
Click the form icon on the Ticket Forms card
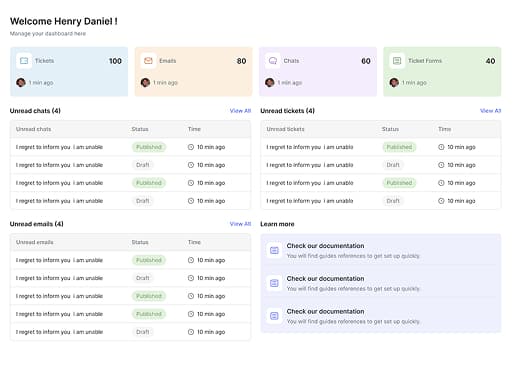click(397, 61)
